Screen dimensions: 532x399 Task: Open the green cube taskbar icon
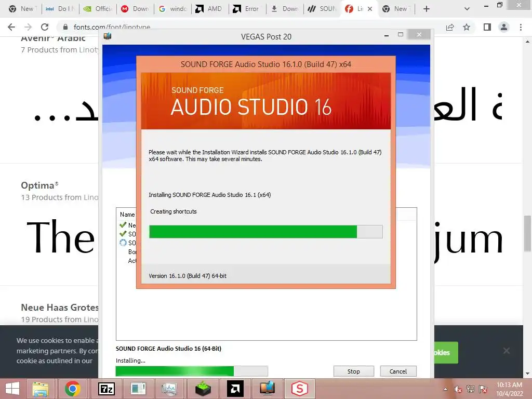[x=203, y=389]
